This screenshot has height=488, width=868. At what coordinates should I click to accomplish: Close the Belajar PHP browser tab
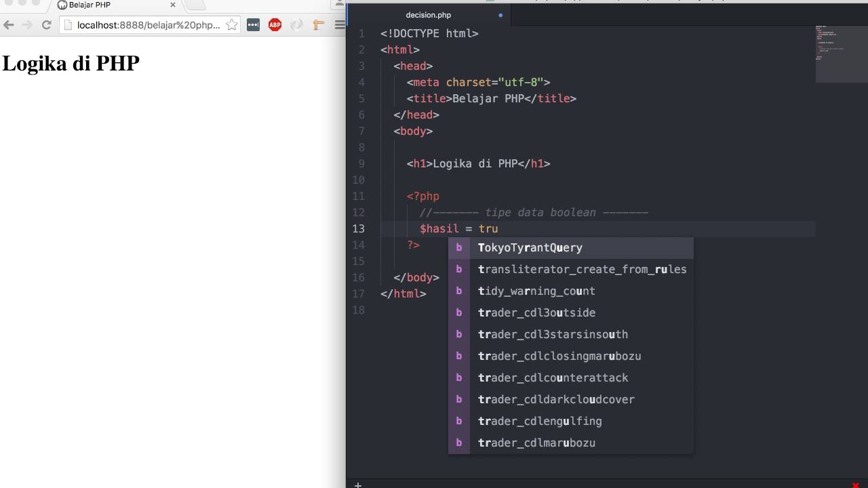173,5
